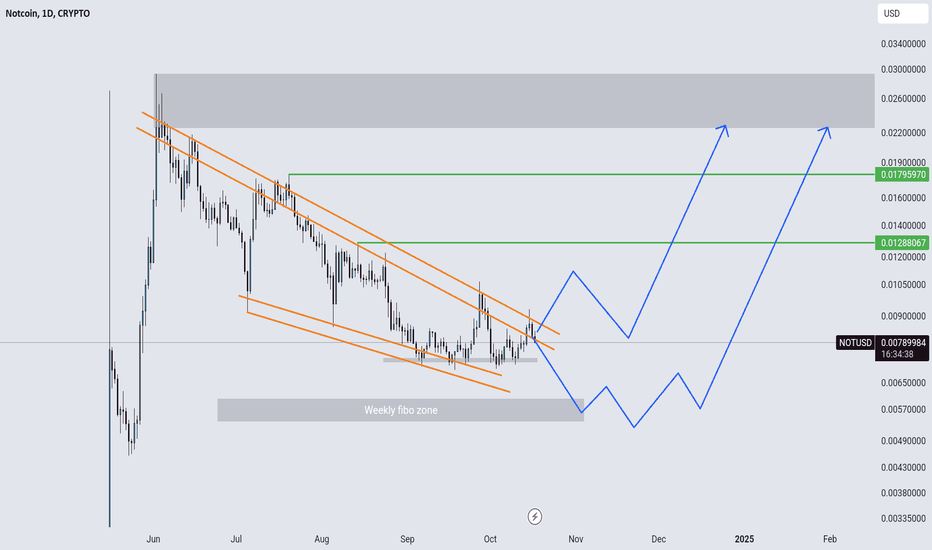Click the 0.02200000 price axis label

tap(903, 133)
